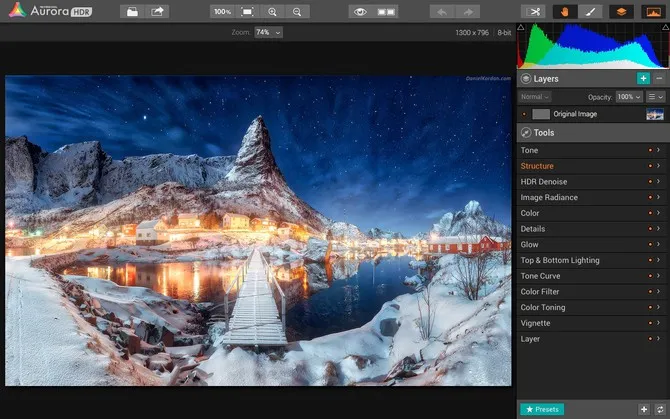Open the Zoom 74% dropdown
Image resolution: width=670 pixels, height=419 pixels.
pos(268,32)
